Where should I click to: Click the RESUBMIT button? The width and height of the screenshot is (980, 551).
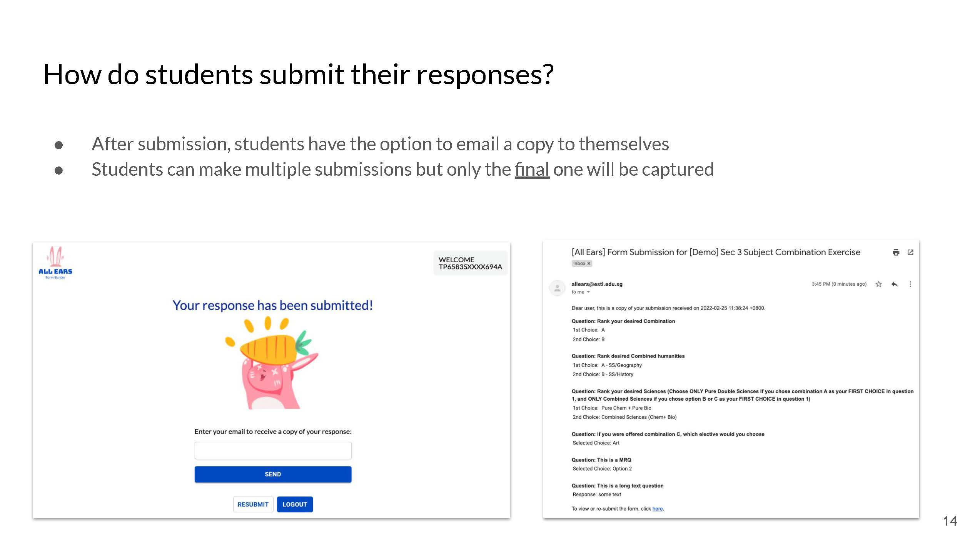tap(253, 504)
